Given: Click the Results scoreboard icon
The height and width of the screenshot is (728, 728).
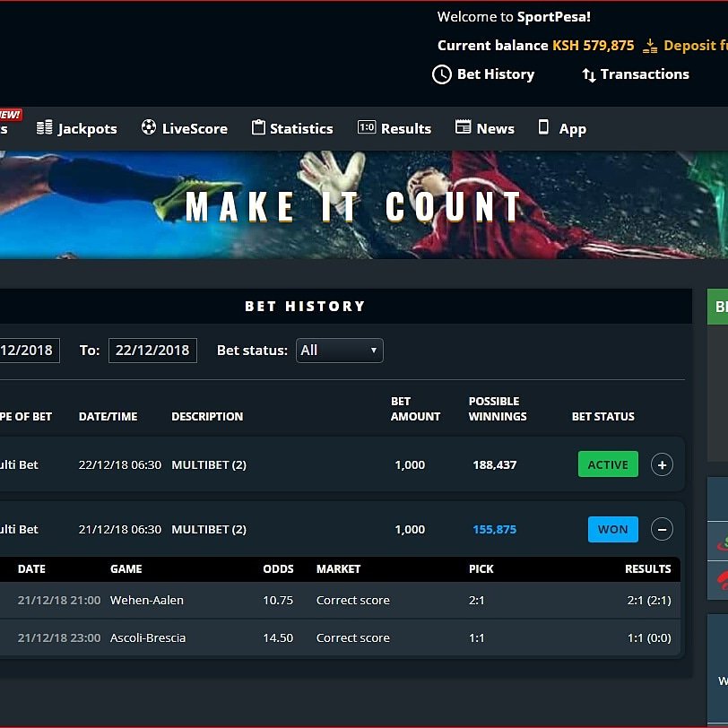Looking at the screenshot, I should click(367, 126).
